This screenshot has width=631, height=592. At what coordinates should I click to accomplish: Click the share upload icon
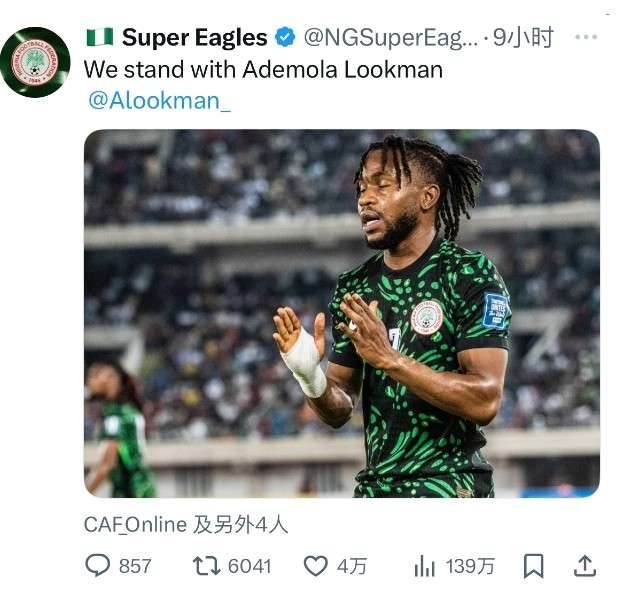tap(585, 566)
